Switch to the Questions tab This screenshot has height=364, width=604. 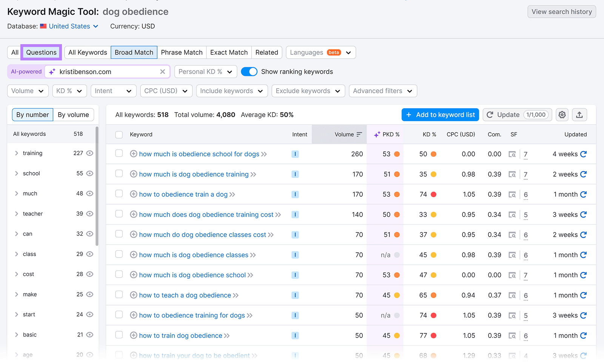point(41,52)
